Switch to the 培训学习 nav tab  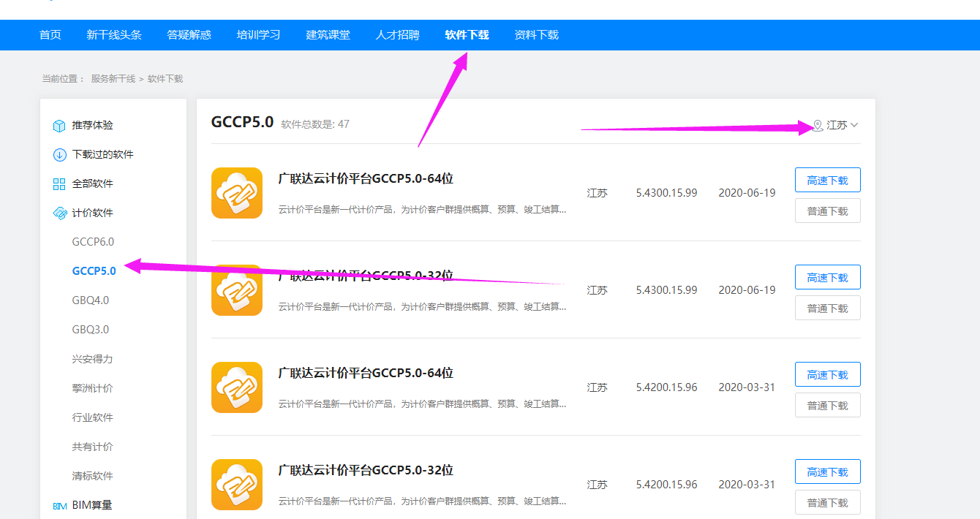coord(259,35)
